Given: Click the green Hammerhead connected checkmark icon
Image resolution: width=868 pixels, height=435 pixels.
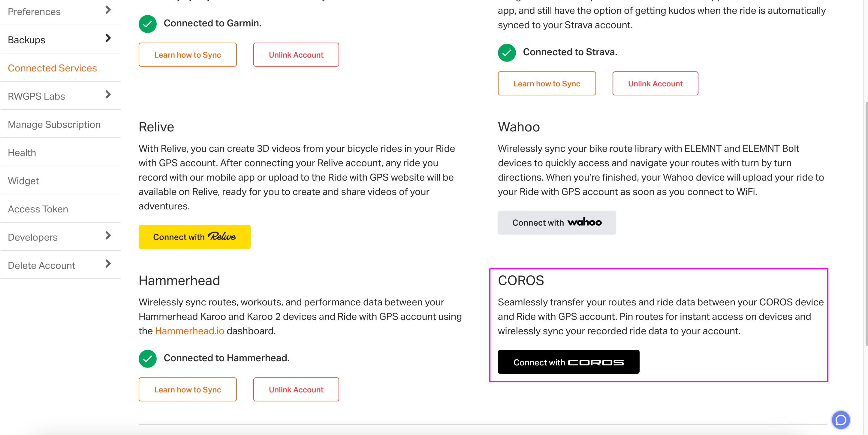Looking at the screenshot, I should [148, 358].
